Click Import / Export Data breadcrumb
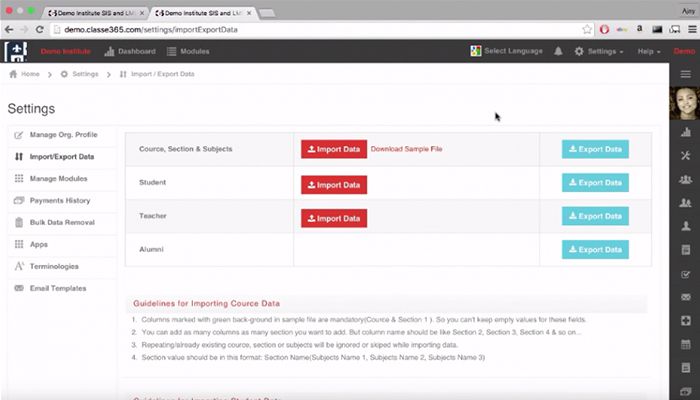700x400 pixels. 157,74
